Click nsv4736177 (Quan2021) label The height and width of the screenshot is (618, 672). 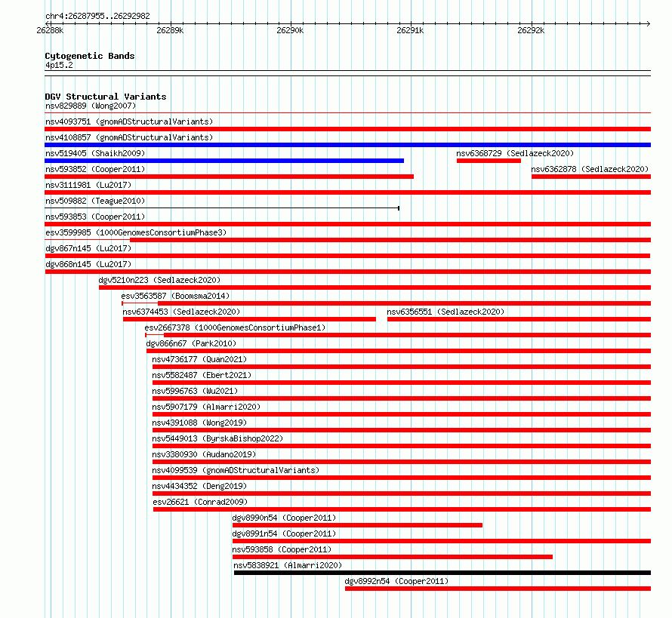tap(199, 359)
